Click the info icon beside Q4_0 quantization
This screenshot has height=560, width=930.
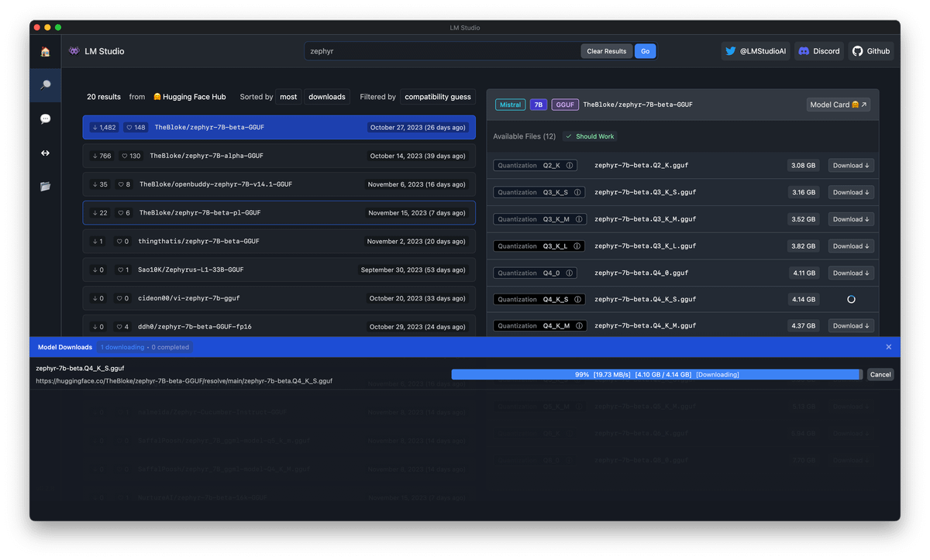coord(570,273)
